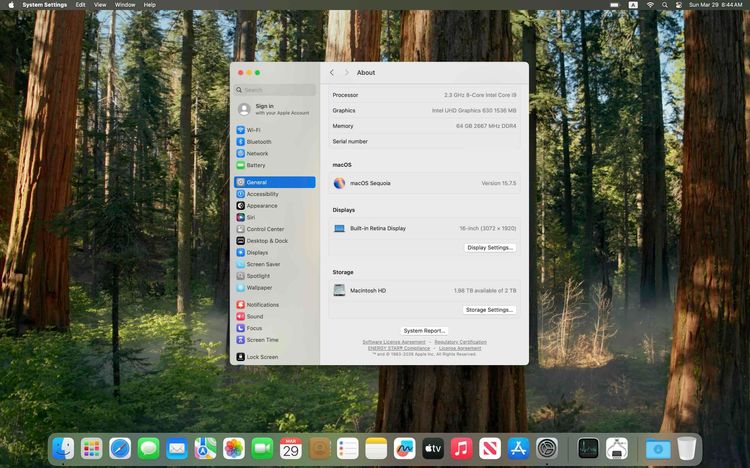
Task: Click Sign in with your Apple Account
Action: 275,109
